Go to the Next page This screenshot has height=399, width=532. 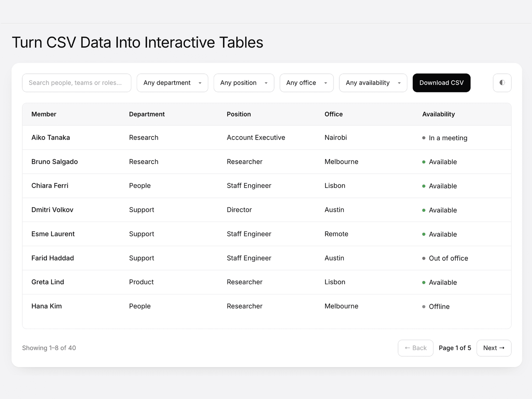[x=494, y=348]
